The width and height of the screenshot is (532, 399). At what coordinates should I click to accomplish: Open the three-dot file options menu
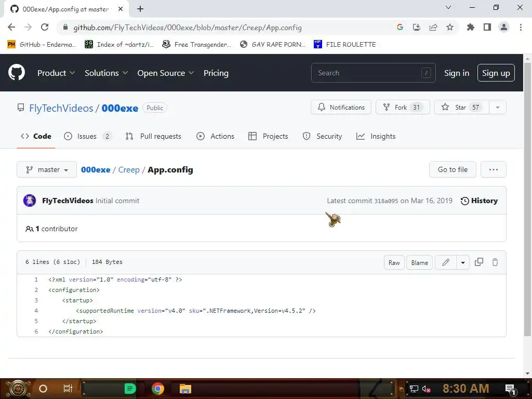[494, 169]
